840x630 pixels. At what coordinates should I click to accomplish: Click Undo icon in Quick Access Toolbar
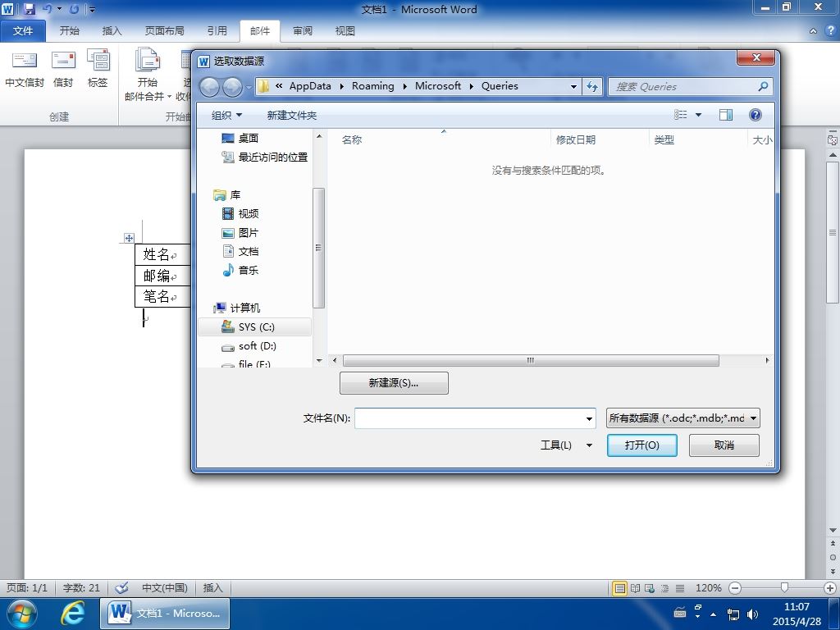coord(47,9)
